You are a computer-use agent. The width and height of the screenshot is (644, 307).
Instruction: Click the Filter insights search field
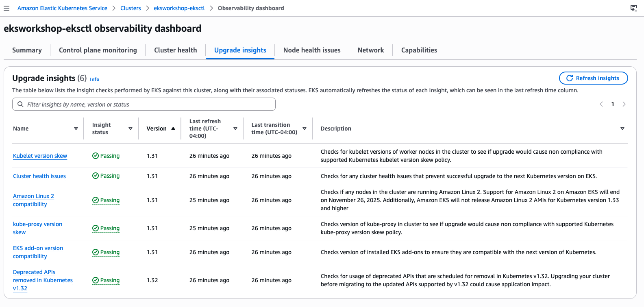144,104
